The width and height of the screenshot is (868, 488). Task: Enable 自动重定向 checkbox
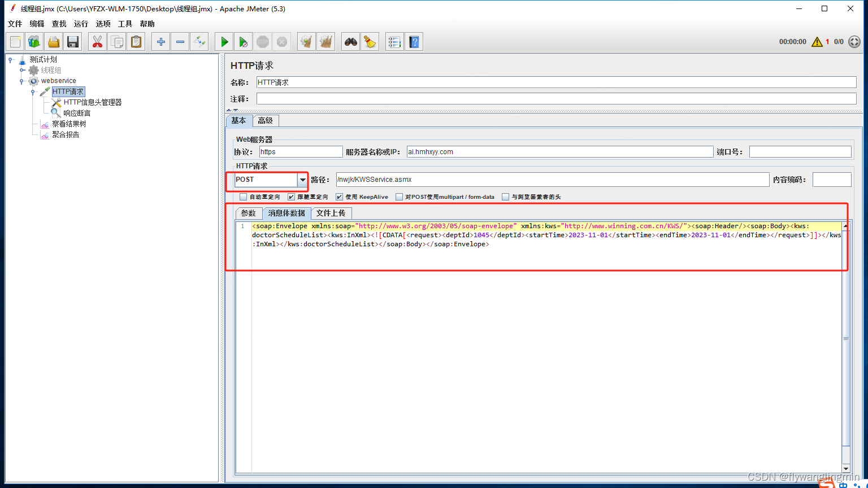click(243, 197)
